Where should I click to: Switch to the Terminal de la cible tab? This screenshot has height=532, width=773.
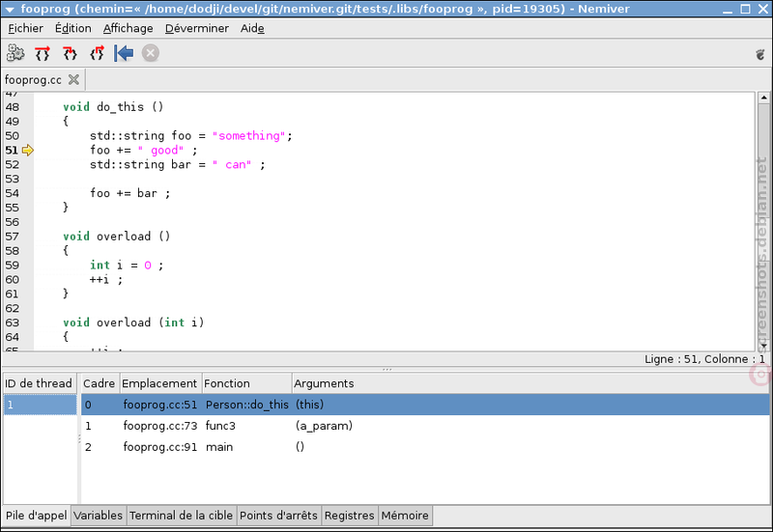pos(181,516)
